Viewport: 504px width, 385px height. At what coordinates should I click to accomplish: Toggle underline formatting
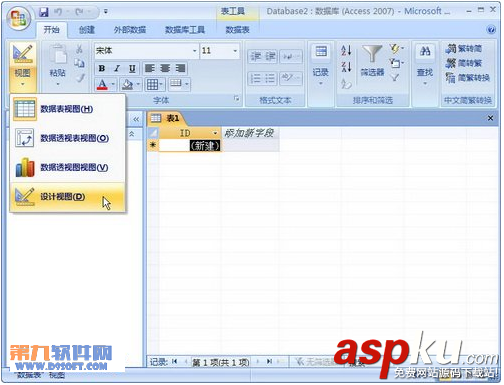(132, 69)
